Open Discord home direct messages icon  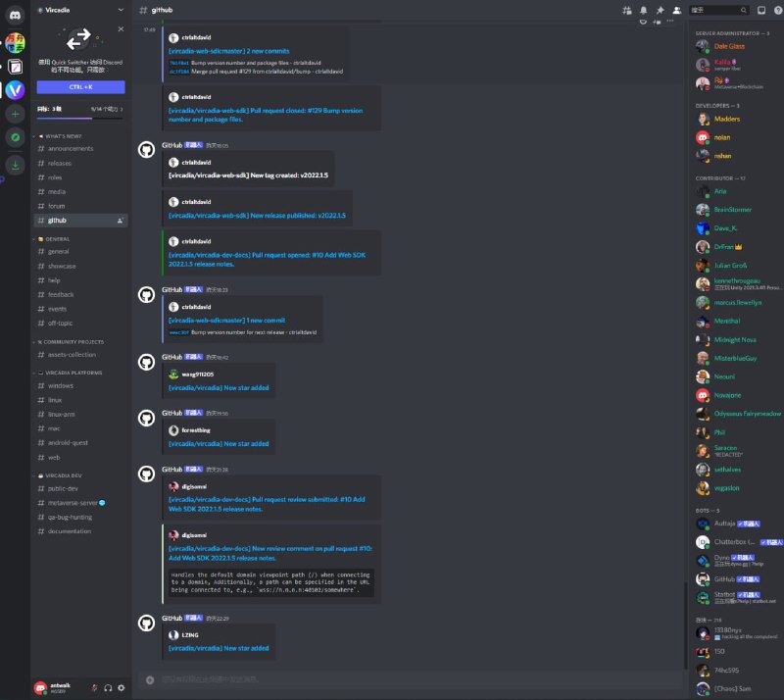pos(15,15)
